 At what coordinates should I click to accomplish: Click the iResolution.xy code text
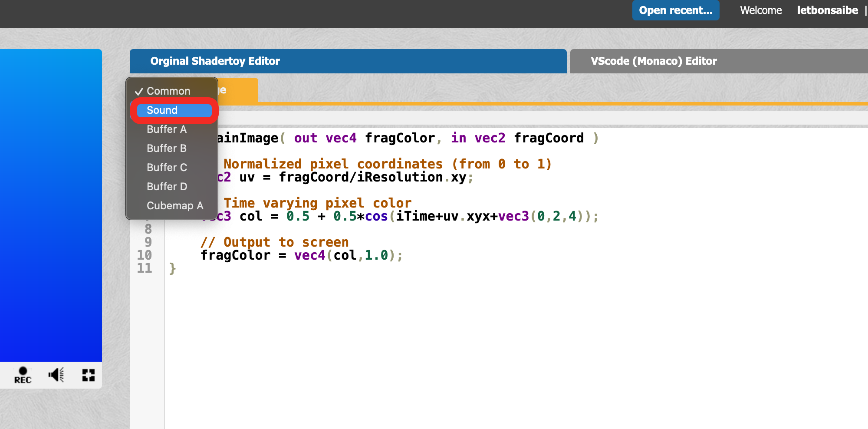pos(411,177)
